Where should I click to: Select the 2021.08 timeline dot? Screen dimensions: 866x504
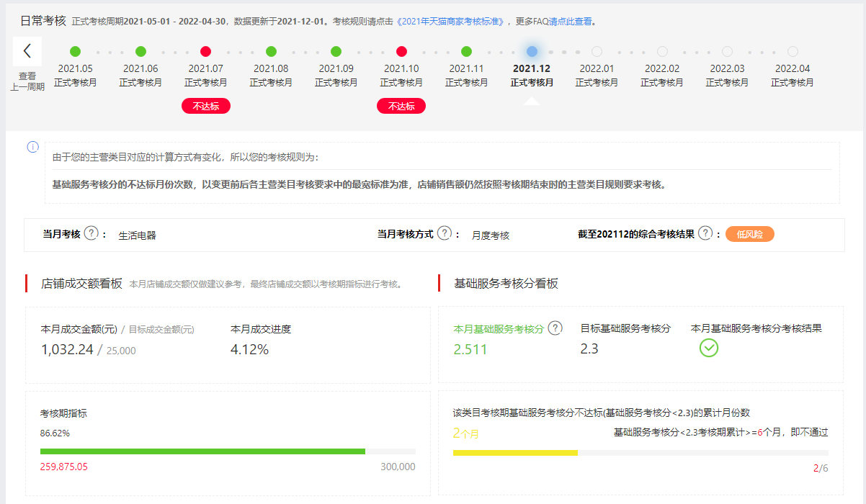point(271,51)
